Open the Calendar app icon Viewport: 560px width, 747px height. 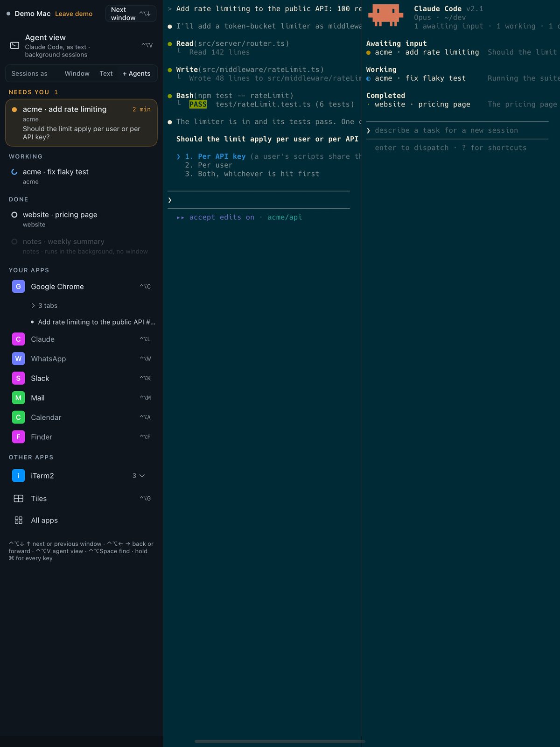18,417
